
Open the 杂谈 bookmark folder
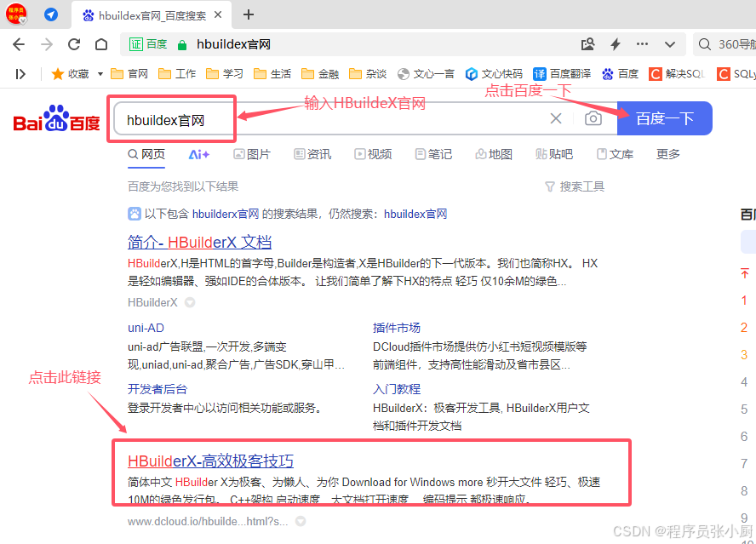[368, 74]
